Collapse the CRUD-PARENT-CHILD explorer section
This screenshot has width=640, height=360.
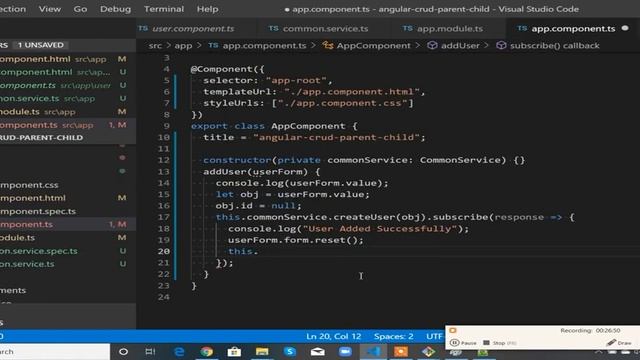[68, 138]
